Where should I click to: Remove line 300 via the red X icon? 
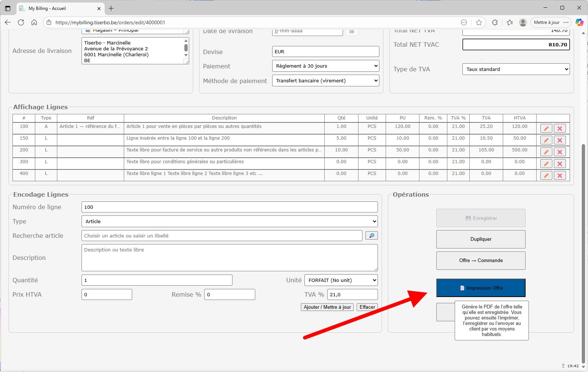560,164
